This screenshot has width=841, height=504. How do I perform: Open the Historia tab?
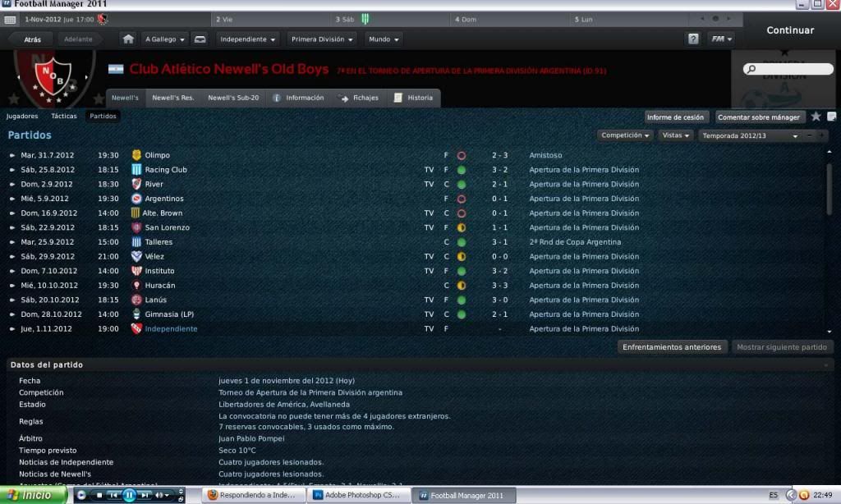pyautogui.click(x=414, y=98)
